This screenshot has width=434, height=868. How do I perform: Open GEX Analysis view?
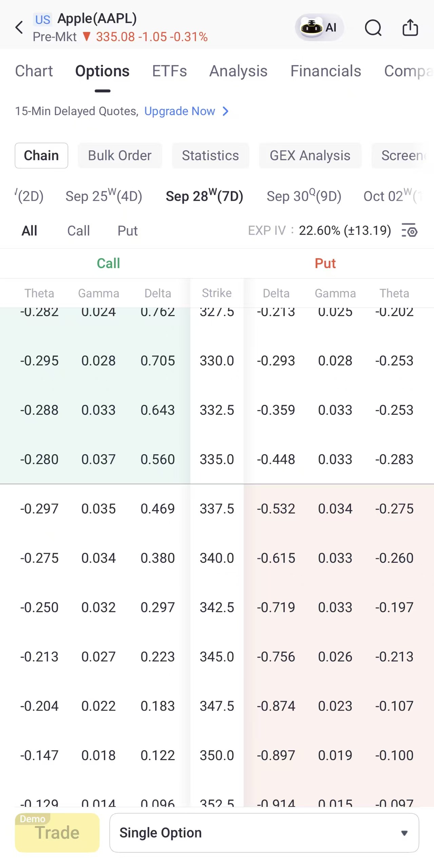pos(310,156)
